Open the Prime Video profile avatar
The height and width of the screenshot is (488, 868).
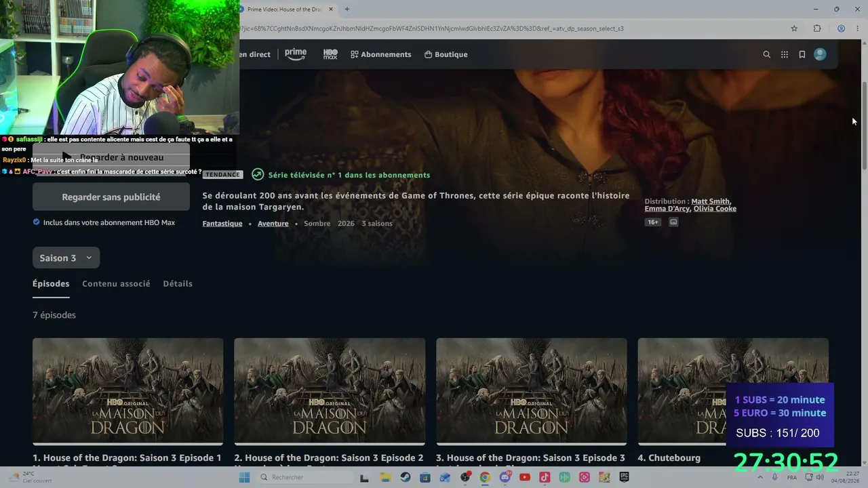820,54
